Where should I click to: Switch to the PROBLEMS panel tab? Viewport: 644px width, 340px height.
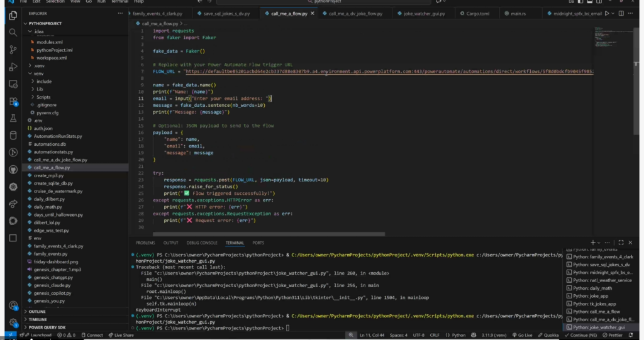pos(145,243)
